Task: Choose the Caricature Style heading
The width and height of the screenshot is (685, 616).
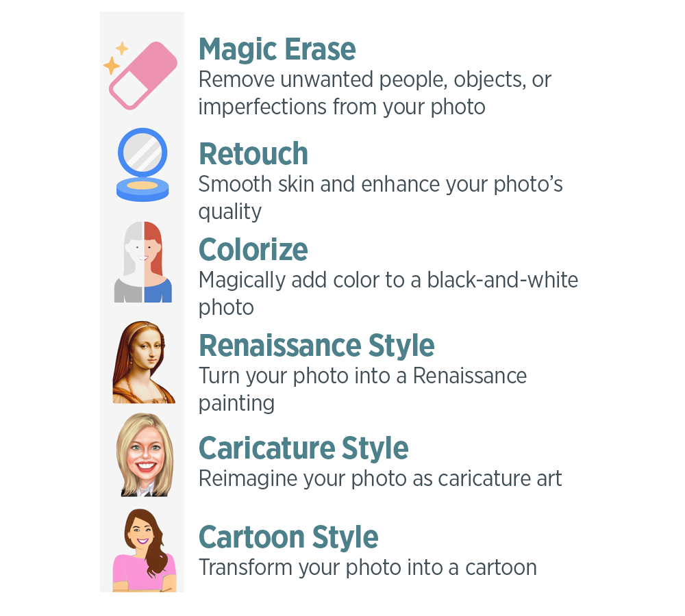Action: tap(303, 448)
